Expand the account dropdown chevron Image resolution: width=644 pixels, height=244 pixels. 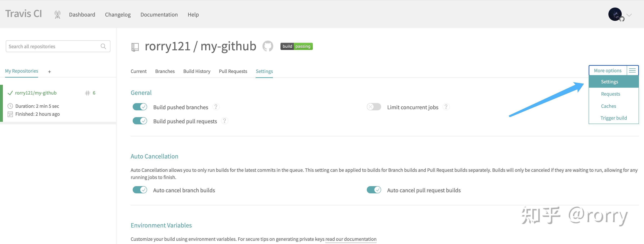tap(629, 15)
